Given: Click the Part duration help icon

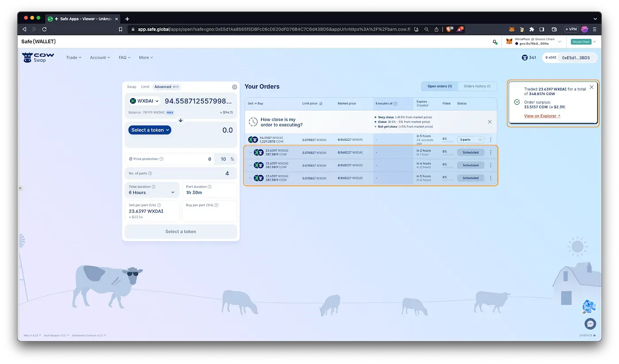Looking at the screenshot, I should [209, 187].
